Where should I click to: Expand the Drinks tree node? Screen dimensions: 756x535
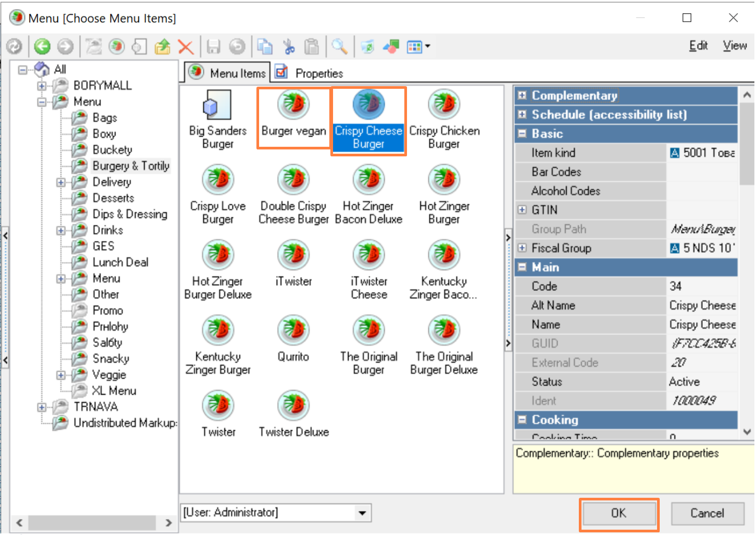pos(61,231)
